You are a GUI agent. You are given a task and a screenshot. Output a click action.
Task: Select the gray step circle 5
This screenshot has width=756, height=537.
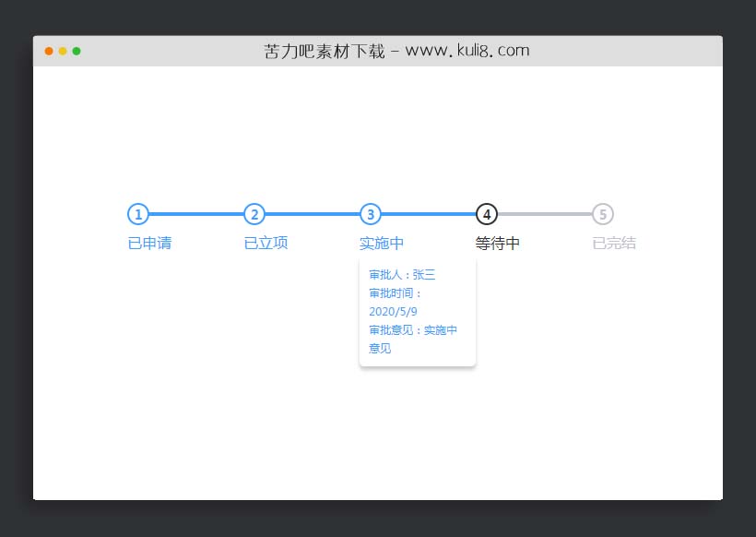click(x=603, y=214)
